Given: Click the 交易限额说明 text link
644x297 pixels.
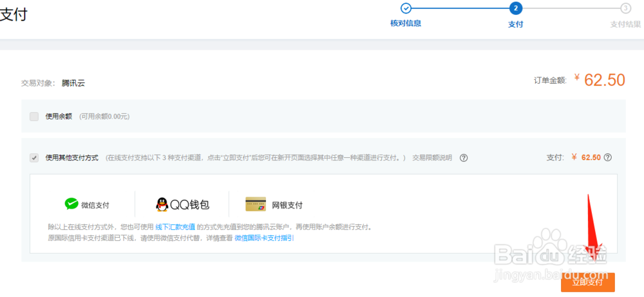Looking at the screenshot, I should 432,158.
